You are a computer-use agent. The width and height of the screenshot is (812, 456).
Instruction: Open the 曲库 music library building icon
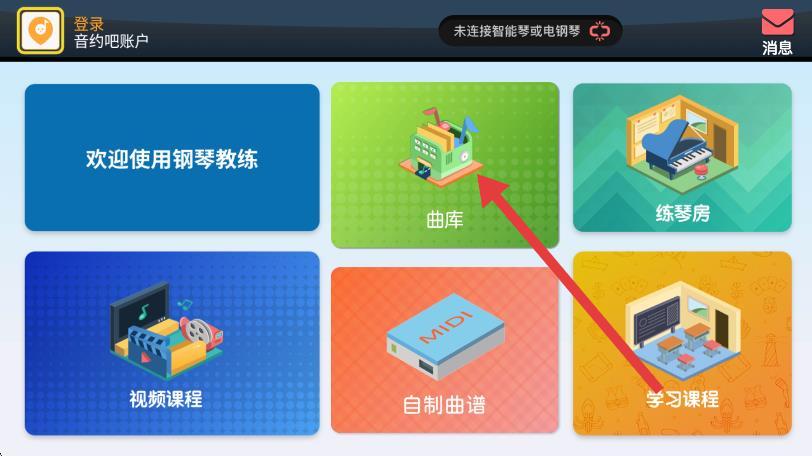pos(441,146)
